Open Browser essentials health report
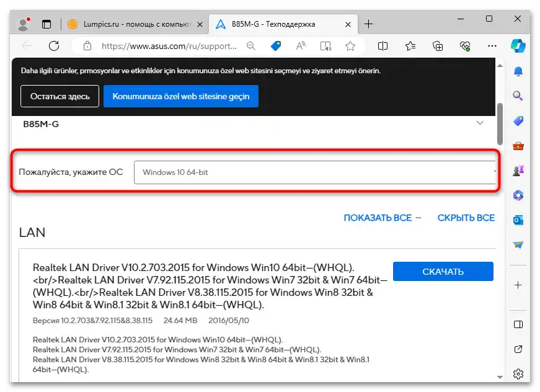 pos(466,46)
